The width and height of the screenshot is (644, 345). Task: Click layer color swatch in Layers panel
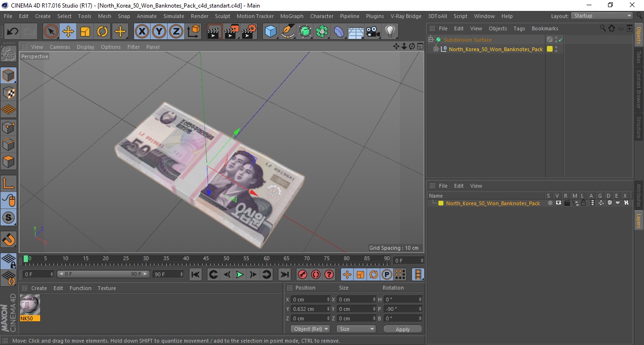point(441,203)
